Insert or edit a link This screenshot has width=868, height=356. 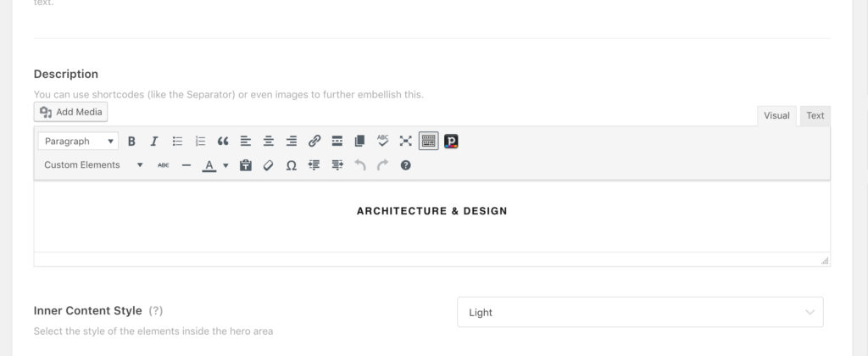(x=314, y=142)
